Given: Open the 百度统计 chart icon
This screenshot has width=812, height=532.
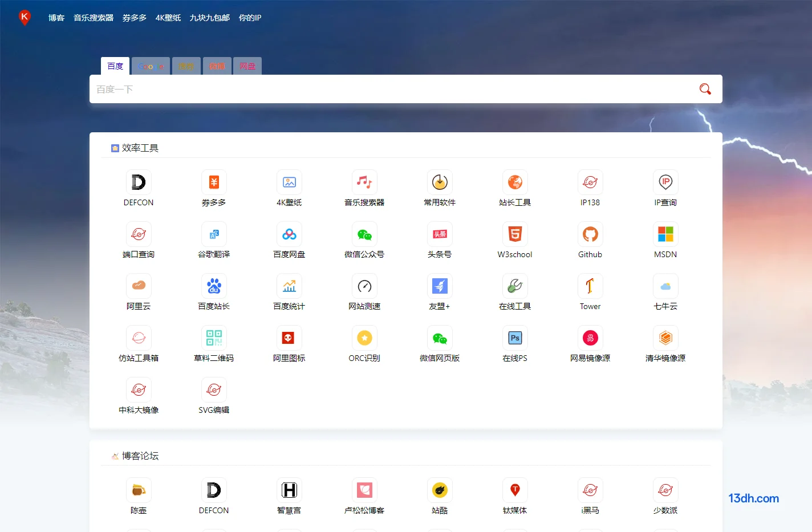Looking at the screenshot, I should point(289,286).
